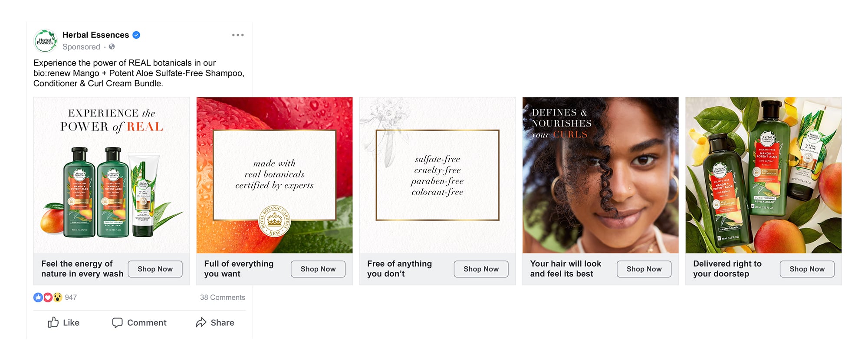Viewport: 868px width, 360px height.
Task: Open the three-dot post options menu
Action: tap(238, 35)
